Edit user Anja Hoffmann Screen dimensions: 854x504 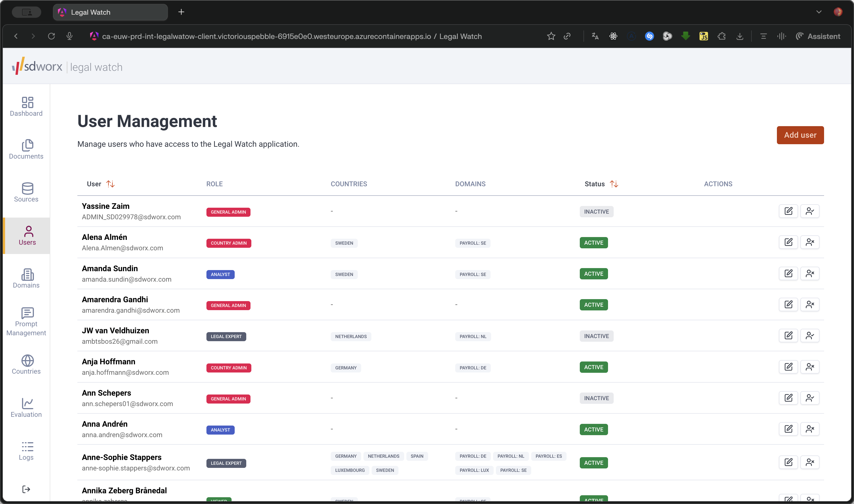788,367
